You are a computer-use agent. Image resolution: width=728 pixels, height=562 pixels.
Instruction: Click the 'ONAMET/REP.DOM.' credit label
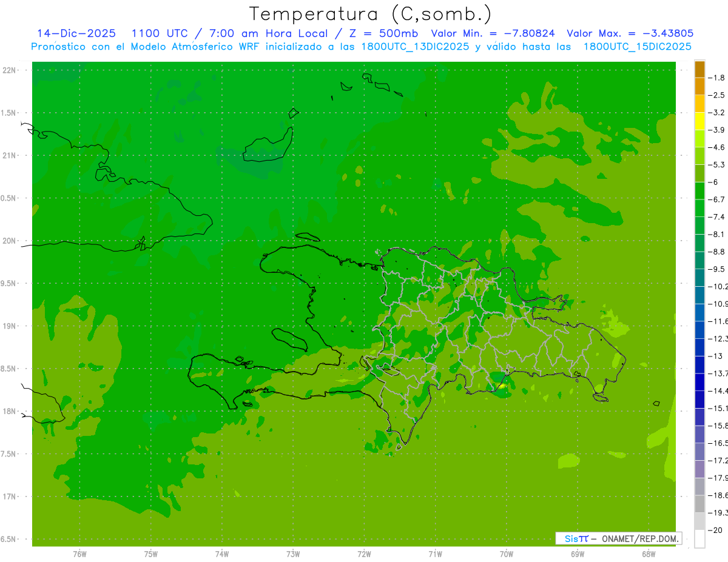tap(641, 538)
